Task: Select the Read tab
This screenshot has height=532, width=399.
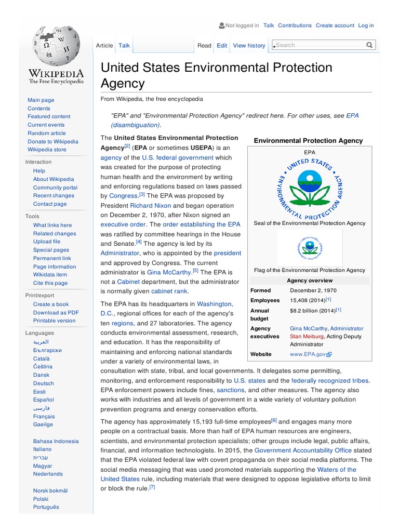Action: point(204,46)
